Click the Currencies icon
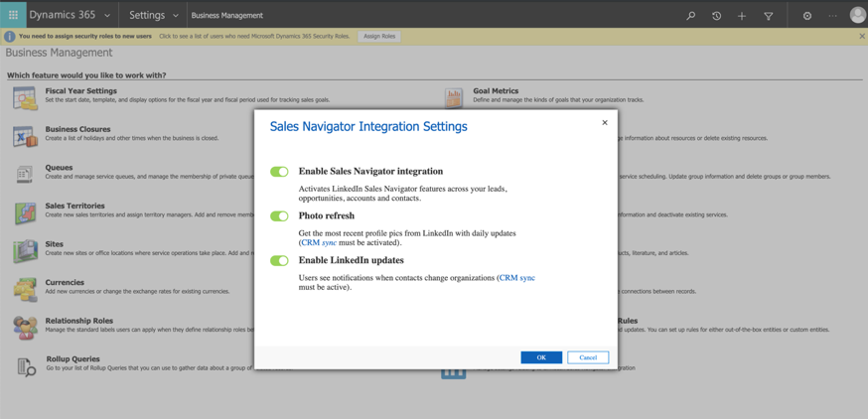The image size is (868, 419). pyautogui.click(x=25, y=290)
